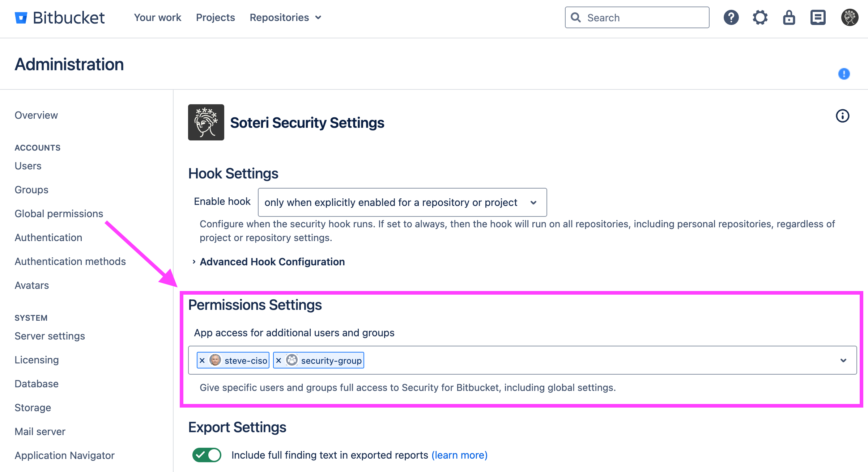The width and height of the screenshot is (868, 472).
Task: Expand the users and groups access dropdown arrow
Action: click(843, 361)
